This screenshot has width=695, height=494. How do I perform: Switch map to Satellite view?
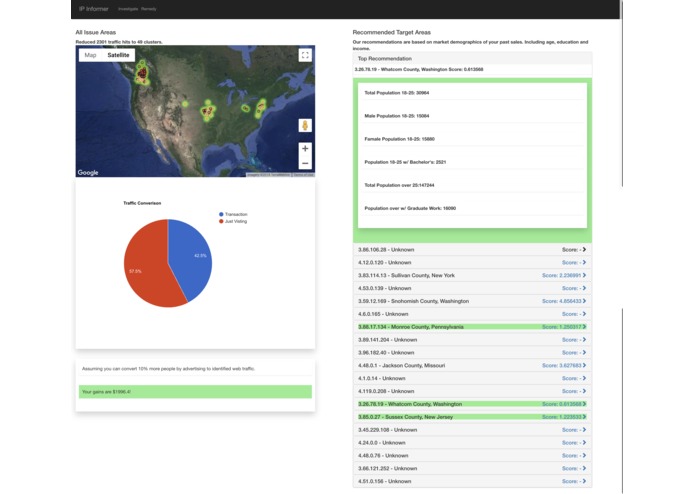click(118, 55)
